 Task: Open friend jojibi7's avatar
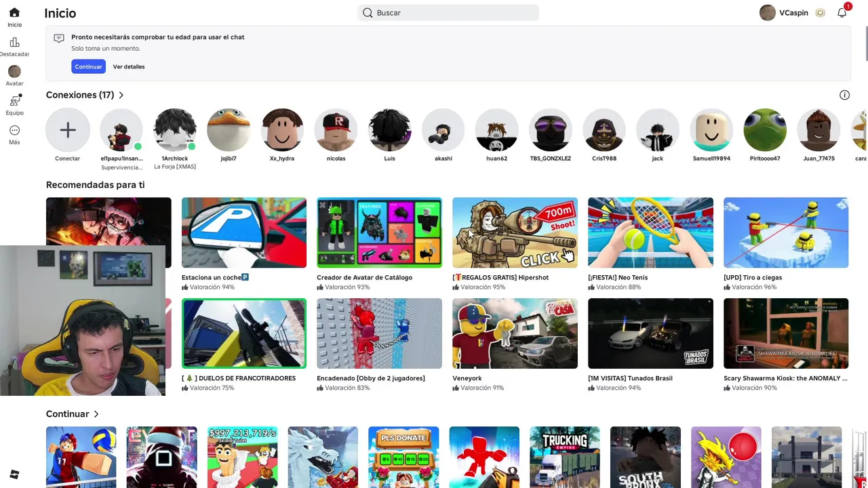coord(229,130)
